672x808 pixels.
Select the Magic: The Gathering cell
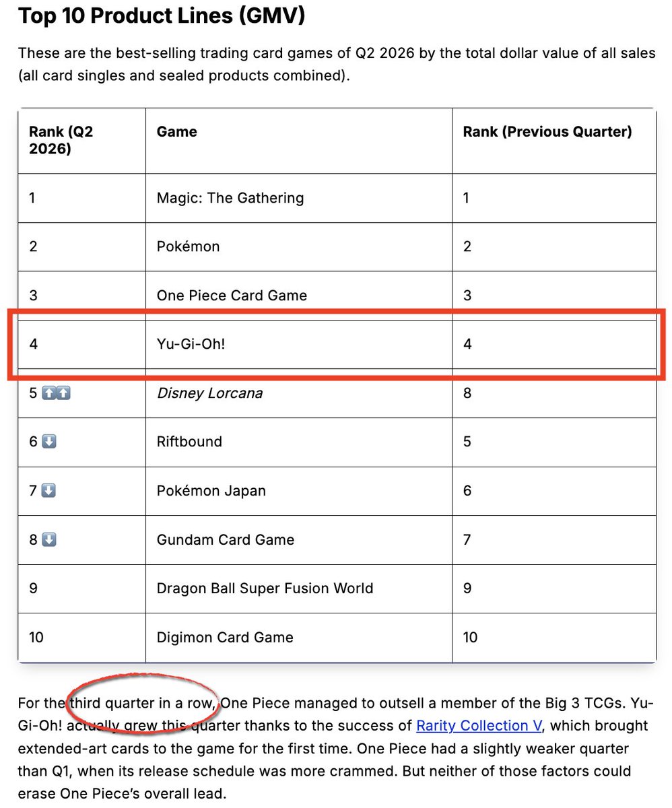pos(299,198)
